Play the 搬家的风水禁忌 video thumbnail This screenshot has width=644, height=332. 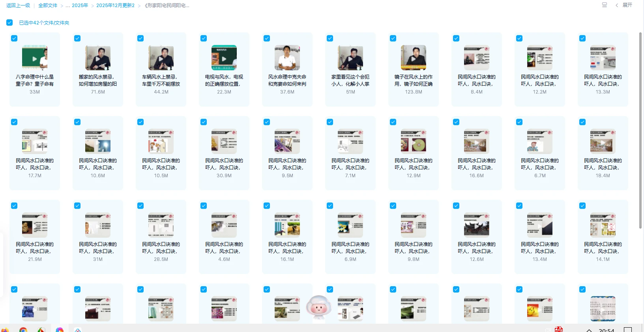[98, 58]
